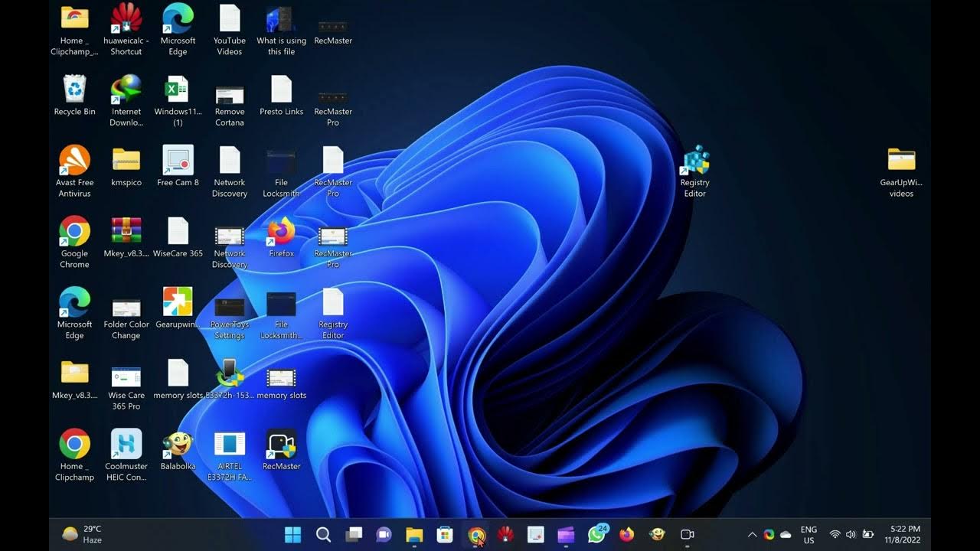Image resolution: width=980 pixels, height=551 pixels.
Task: Select the 'What is using this file' icon
Action: tap(281, 29)
